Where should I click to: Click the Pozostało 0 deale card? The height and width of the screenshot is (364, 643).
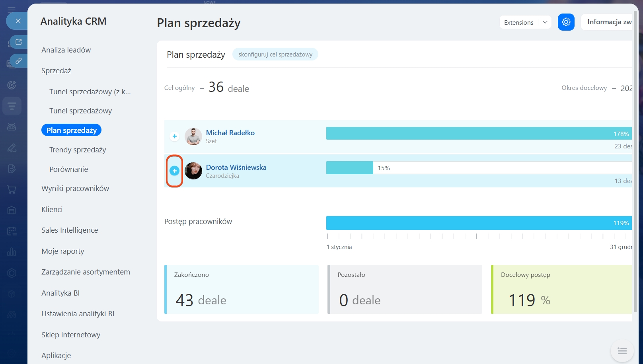click(405, 289)
